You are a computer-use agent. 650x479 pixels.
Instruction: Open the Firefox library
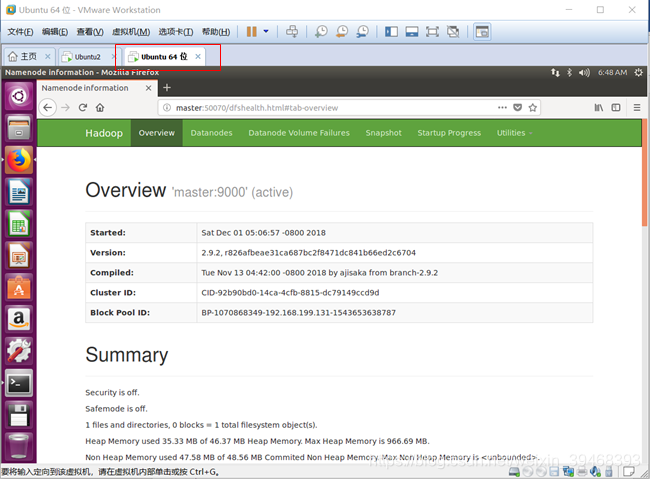point(599,107)
